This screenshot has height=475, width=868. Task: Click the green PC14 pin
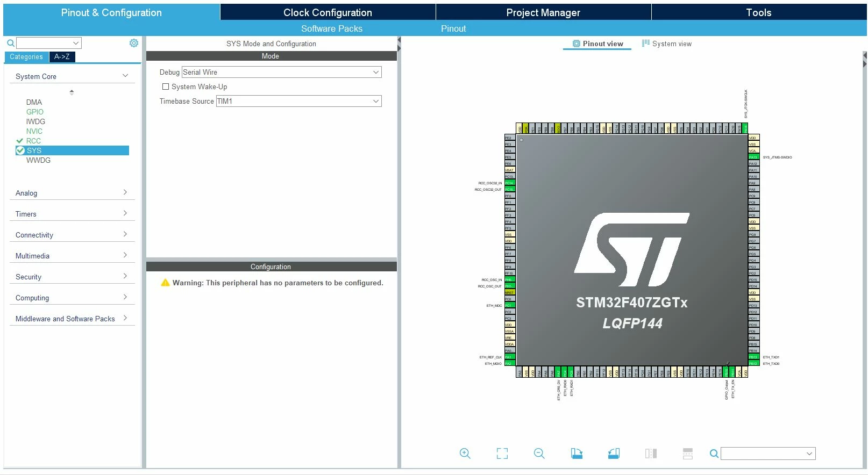tap(509, 183)
